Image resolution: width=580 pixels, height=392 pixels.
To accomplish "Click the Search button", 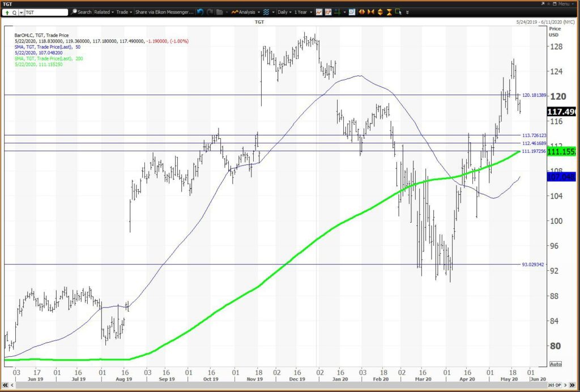I will click(82, 12).
